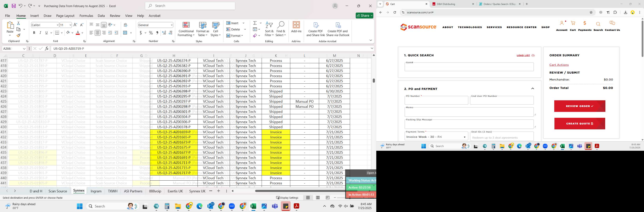The height and width of the screenshot is (212, 644).
Task: Switch to the Ingram sheet tab
Action: click(96, 191)
